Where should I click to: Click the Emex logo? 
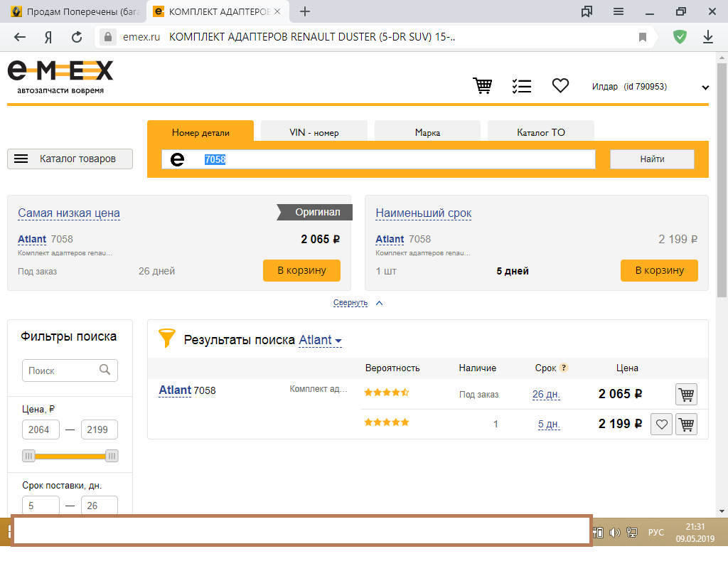click(x=60, y=77)
